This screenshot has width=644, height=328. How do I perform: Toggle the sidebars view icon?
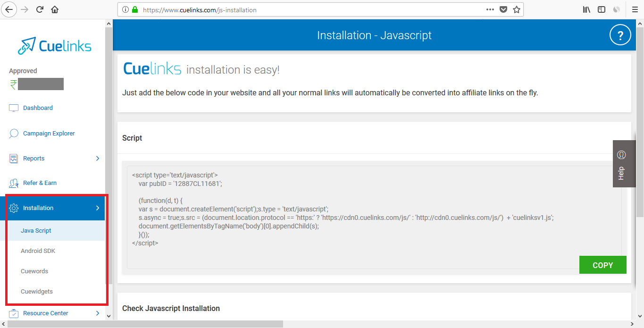(602, 9)
